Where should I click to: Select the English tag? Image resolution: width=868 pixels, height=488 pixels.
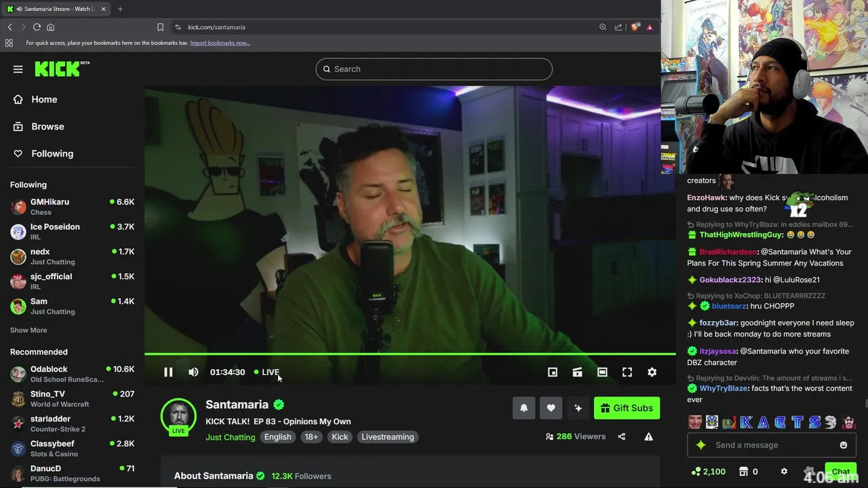pos(277,437)
